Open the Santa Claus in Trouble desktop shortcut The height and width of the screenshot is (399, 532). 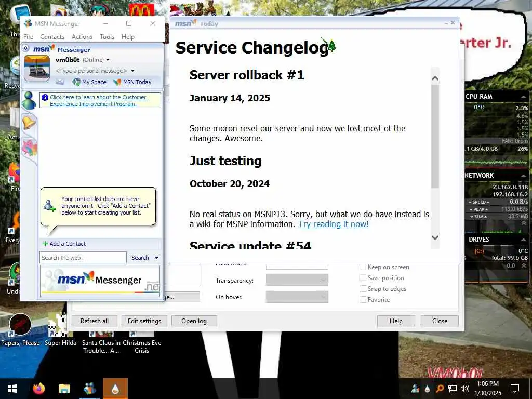pyautogui.click(x=101, y=342)
